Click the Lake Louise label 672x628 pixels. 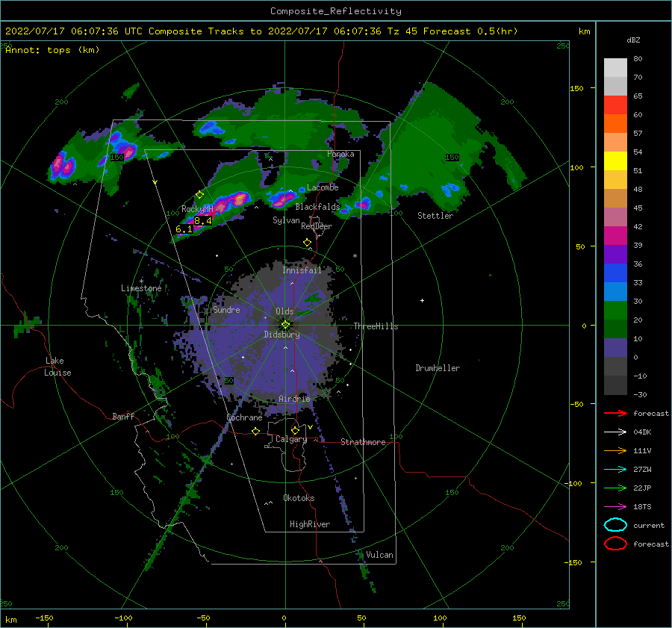[x=57, y=367]
